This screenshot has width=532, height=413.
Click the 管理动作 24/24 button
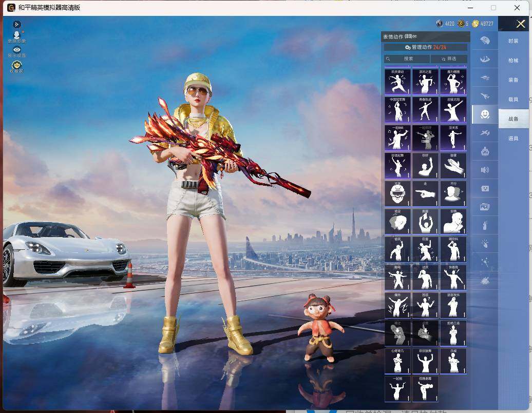426,47
